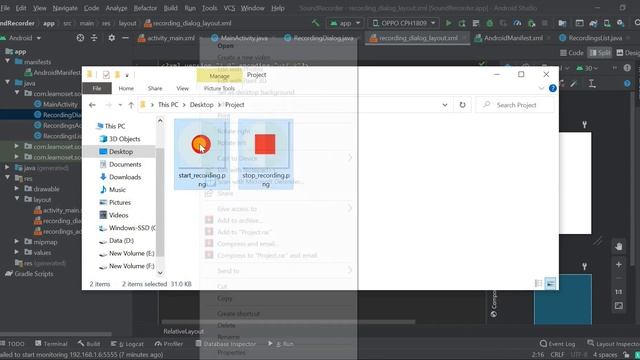Open the Terminal tool window
Image resolution: width=640 pixels, height=360 pixels.
click(x=51, y=344)
